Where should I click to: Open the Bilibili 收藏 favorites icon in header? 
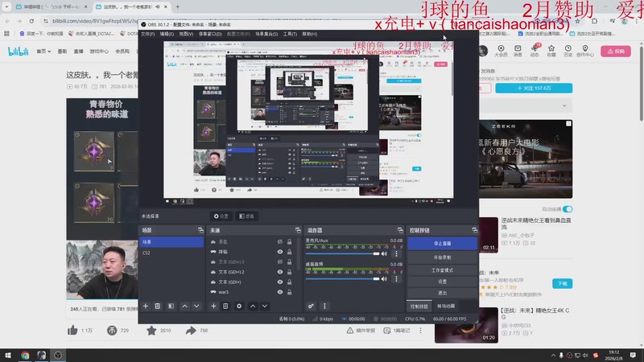coord(551,51)
